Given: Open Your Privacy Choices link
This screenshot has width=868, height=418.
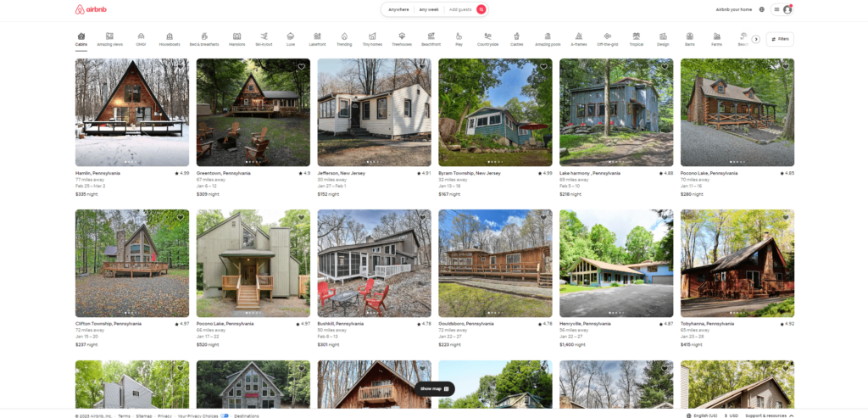Looking at the screenshot, I should pyautogui.click(x=203, y=415).
